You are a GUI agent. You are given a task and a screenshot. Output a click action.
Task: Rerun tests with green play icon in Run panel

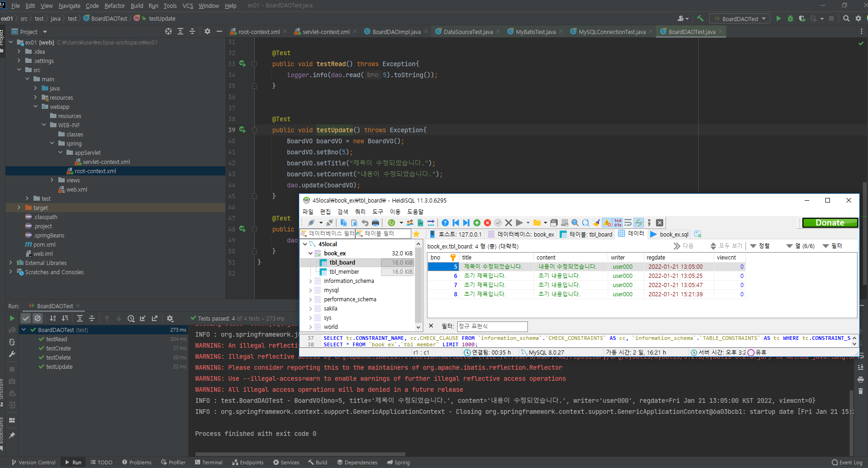point(12,318)
